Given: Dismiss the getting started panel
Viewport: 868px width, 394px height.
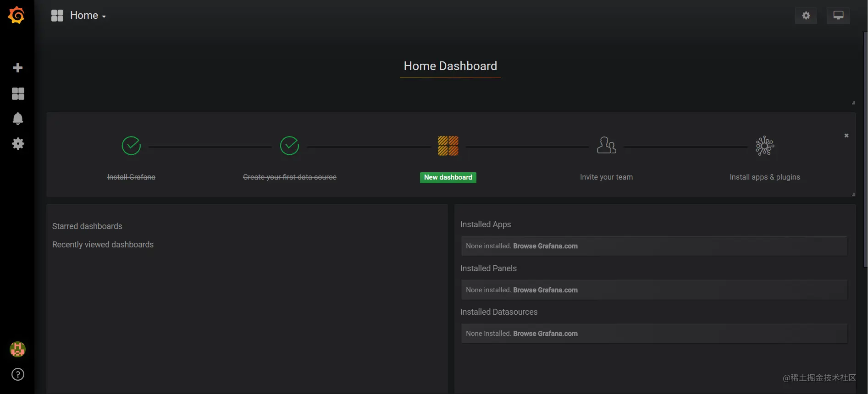Looking at the screenshot, I should 846,136.
